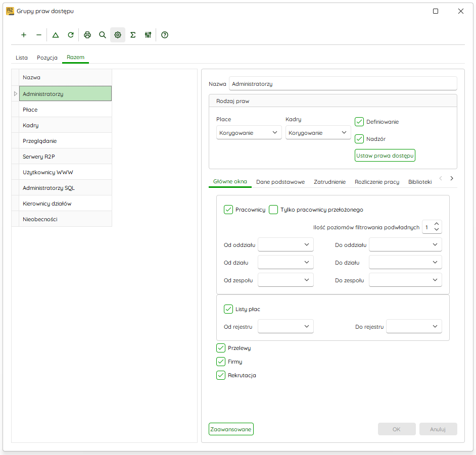The height and width of the screenshot is (455, 476).
Task: Switch to the Lista tab
Action: coord(22,58)
